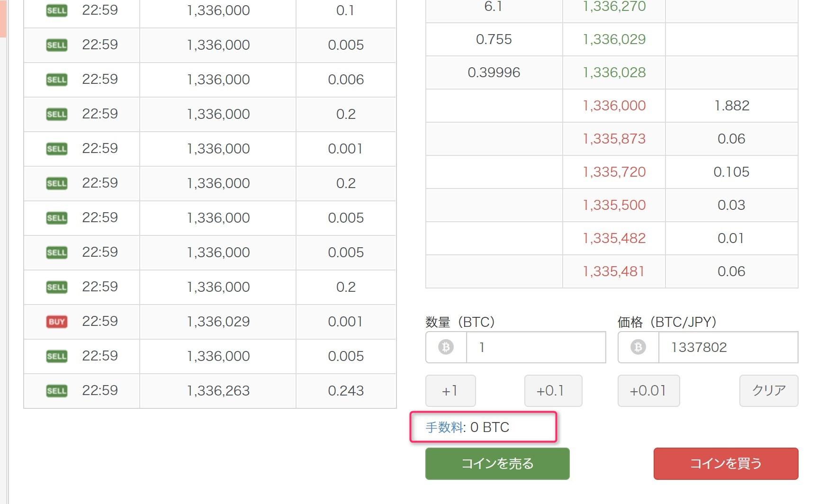Click the SELL badge on 1,336,263 row

click(57, 391)
